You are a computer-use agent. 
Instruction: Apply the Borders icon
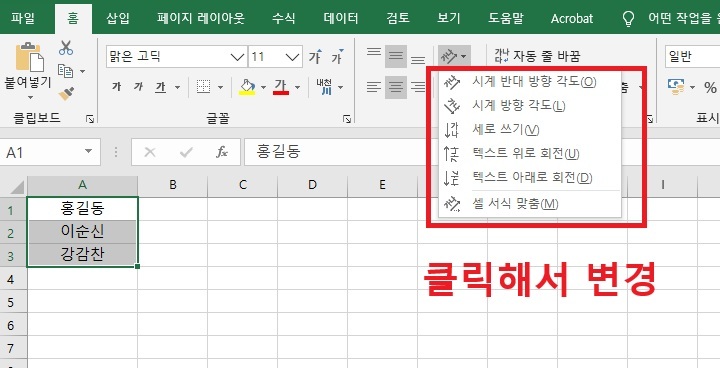[x=203, y=86]
